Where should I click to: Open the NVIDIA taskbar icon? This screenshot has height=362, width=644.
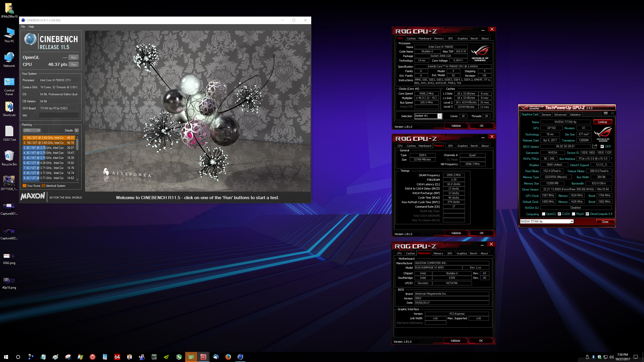(x=167, y=357)
